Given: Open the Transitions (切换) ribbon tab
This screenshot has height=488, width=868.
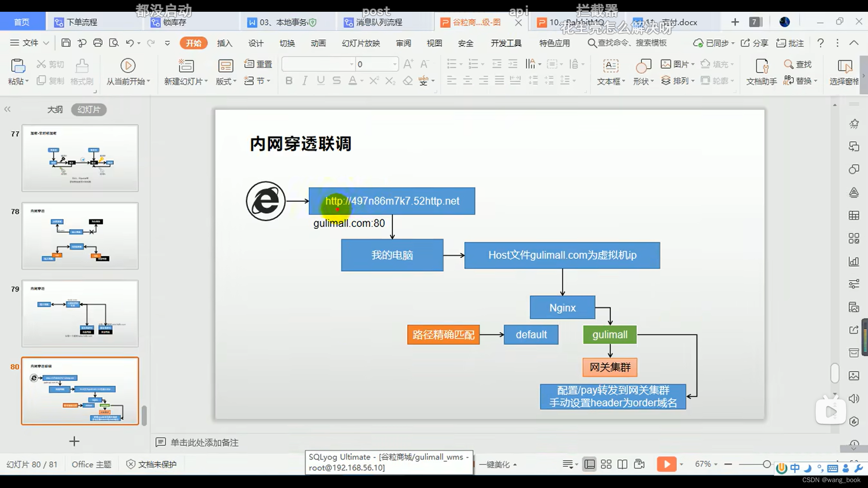Looking at the screenshot, I should coord(287,43).
